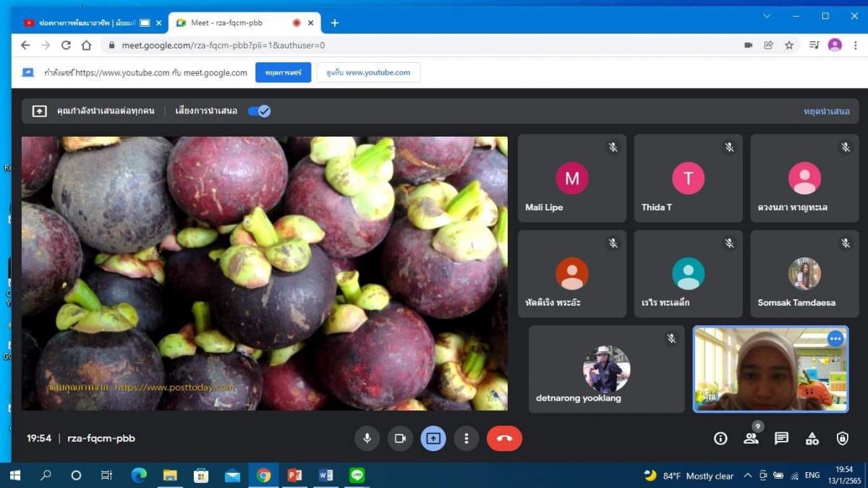The image size is (868, 488).
Task: Open the meeting details info icon
Action: tap(720, 438)
